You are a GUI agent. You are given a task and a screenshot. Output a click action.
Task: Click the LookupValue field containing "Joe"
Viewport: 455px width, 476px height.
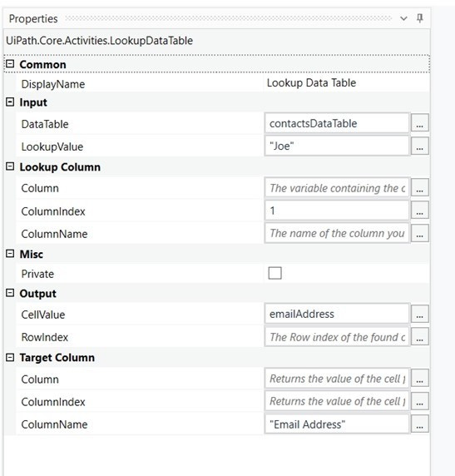pos(337,146)
